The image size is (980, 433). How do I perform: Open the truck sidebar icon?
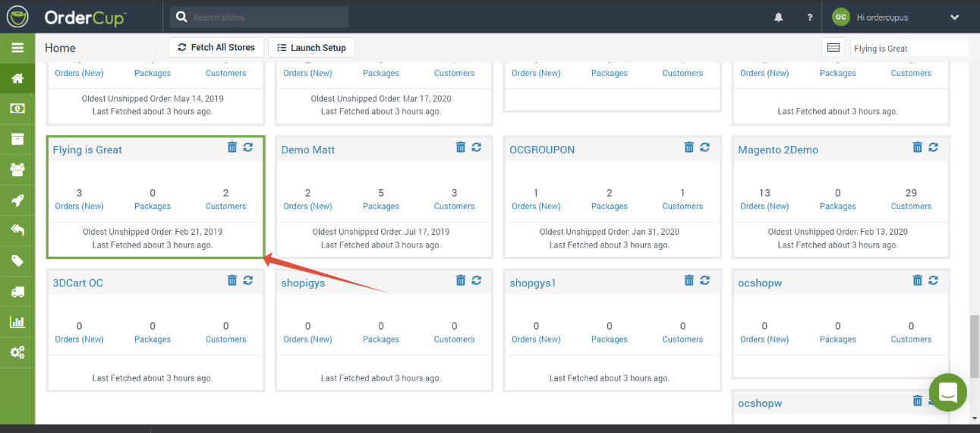(17, 292)
